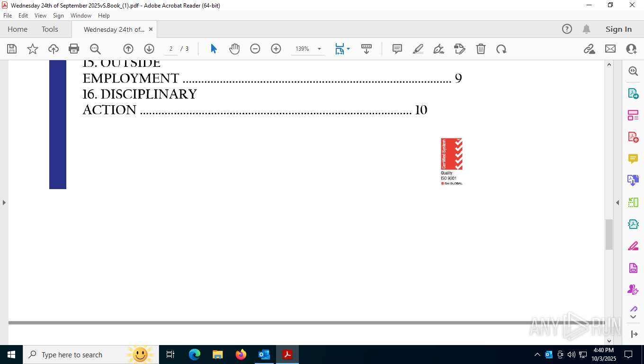Delete page with trash icon
The height and width of the screenshot is (364, 644).
point(481,49)
